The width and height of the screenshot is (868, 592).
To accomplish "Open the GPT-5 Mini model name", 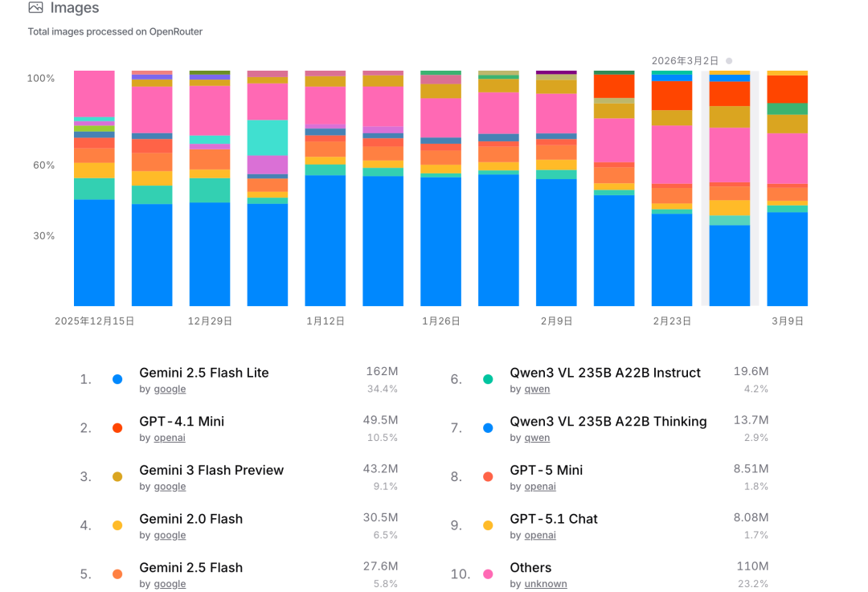I will (546, 470).
